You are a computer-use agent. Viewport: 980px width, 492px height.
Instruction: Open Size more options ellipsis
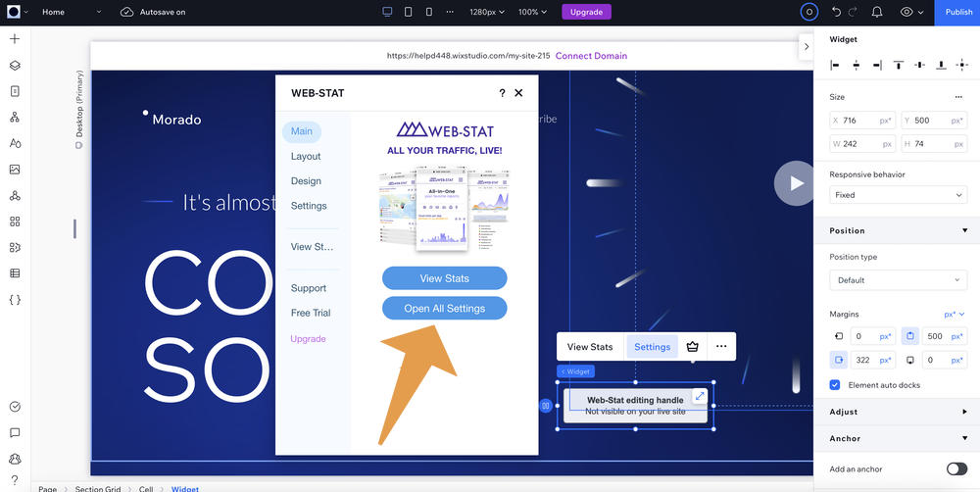click(x=958, y=97)
